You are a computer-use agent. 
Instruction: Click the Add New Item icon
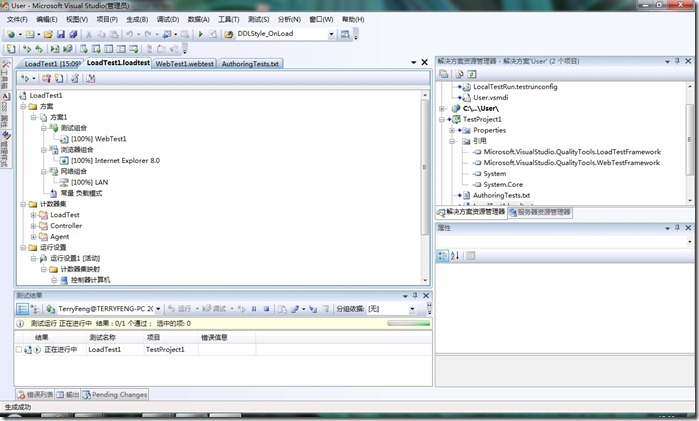tap(29, 34)
